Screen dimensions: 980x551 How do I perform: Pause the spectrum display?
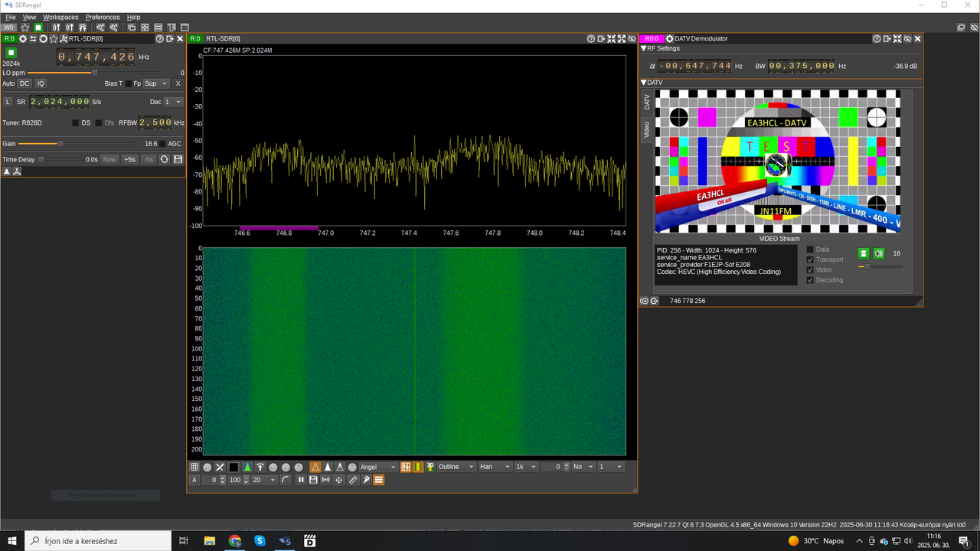[x=301, y=480]
